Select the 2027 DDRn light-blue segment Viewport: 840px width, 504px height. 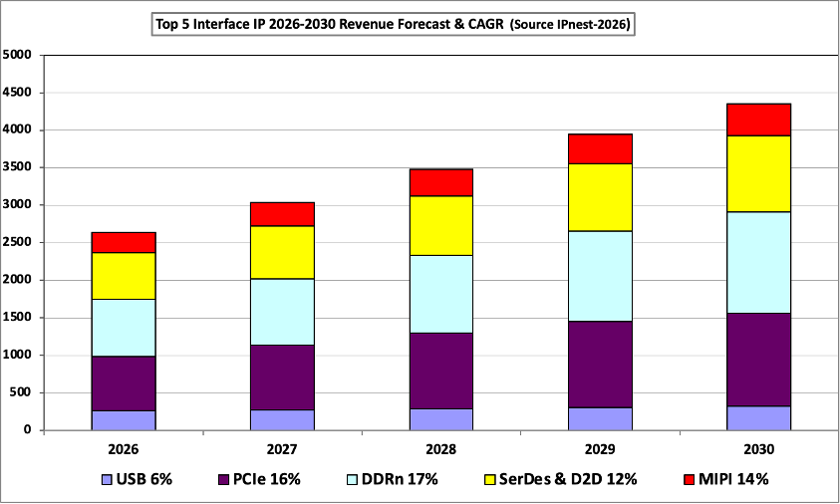point(282,312)
